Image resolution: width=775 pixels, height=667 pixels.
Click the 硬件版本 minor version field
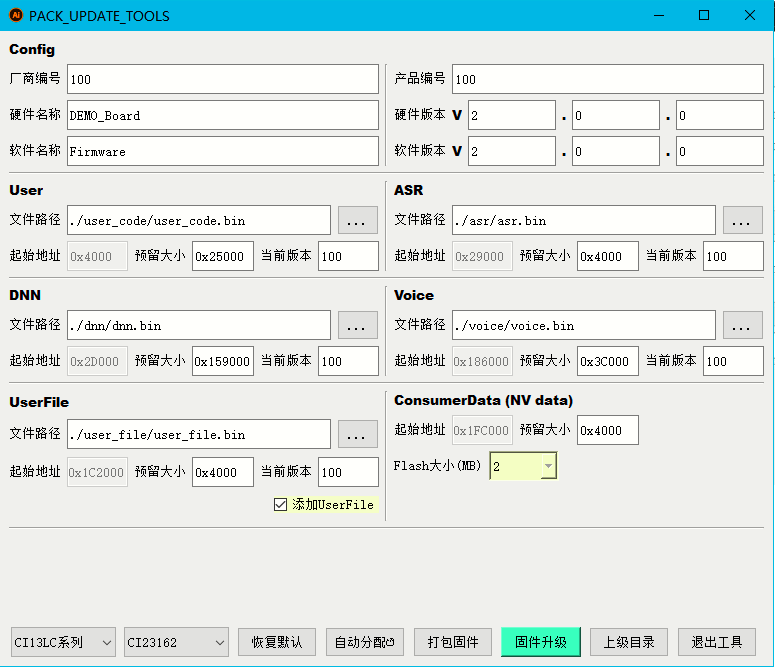(x=616, y=115)
